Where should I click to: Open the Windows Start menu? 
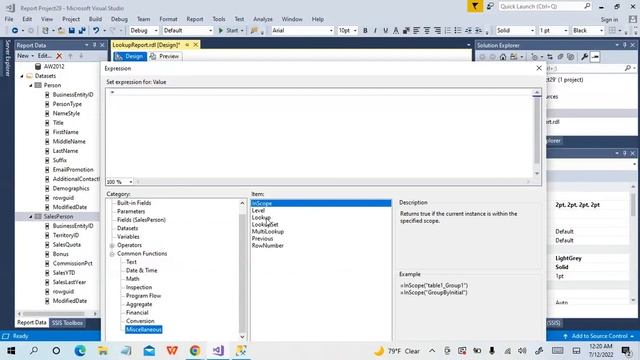tap(11, 351)
